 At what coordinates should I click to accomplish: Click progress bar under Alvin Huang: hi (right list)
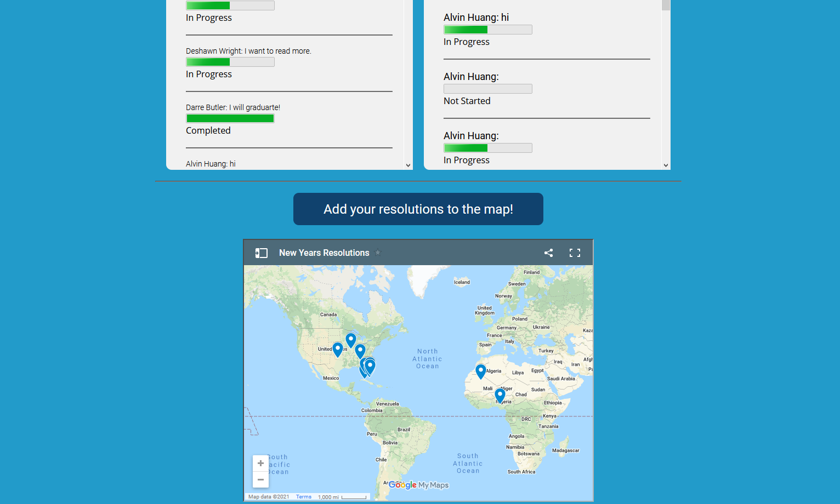click(x=488, y=30)
